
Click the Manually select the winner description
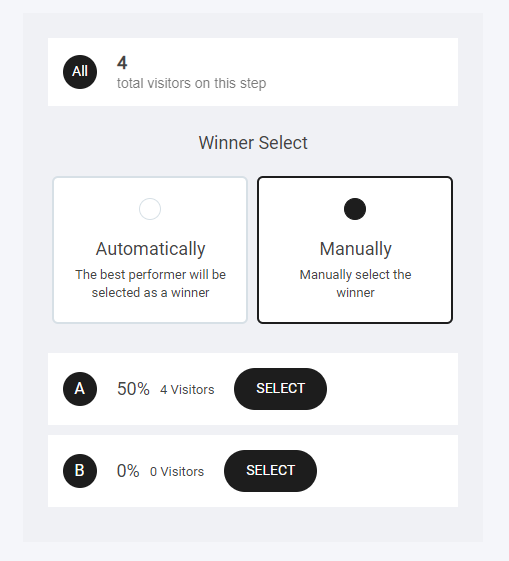click(x=356, y=283)
